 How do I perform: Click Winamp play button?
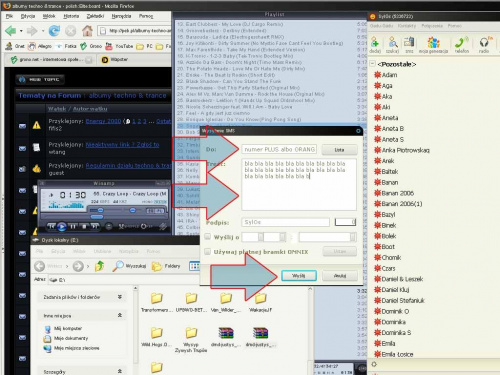coord(62,227)
